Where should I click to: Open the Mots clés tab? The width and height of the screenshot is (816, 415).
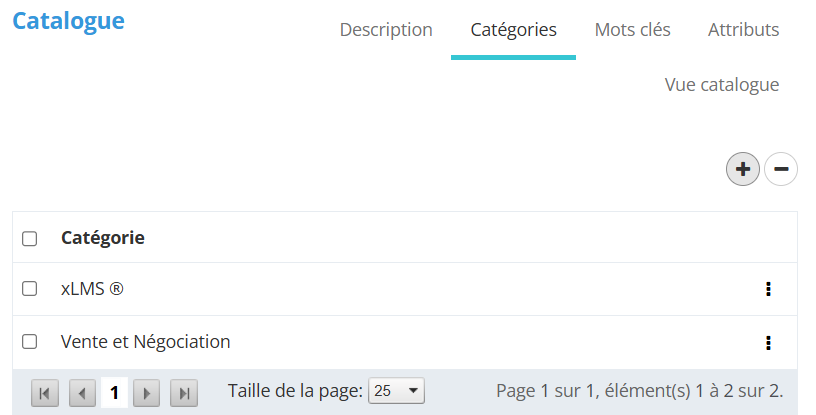pyautogui.click(x=632, y=30)
